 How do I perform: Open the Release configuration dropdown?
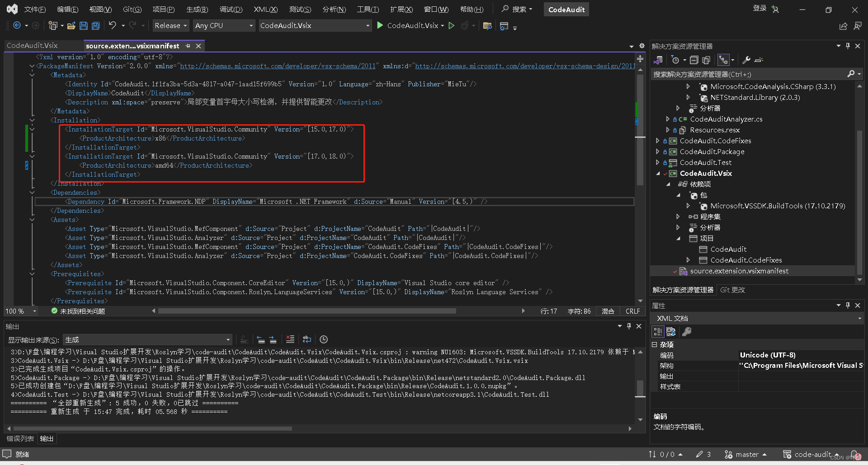170,26
